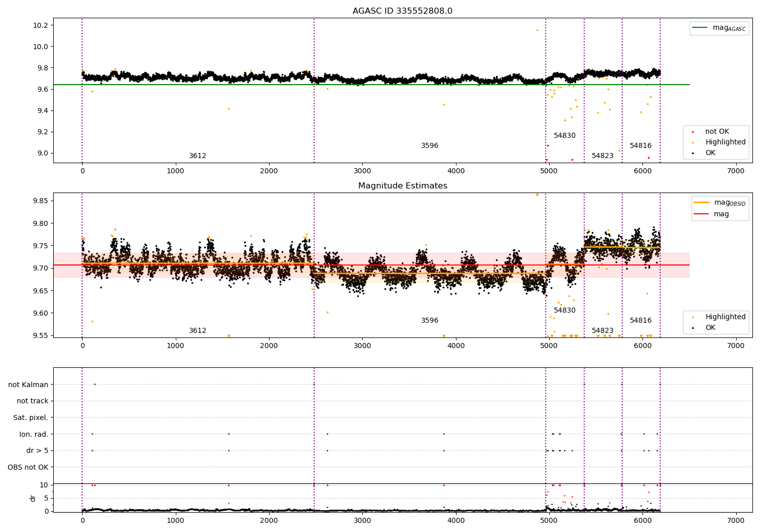Click the 'dr > 5' axis label
Viewport: 760px width, 532px height.
(x=37, y=450)
